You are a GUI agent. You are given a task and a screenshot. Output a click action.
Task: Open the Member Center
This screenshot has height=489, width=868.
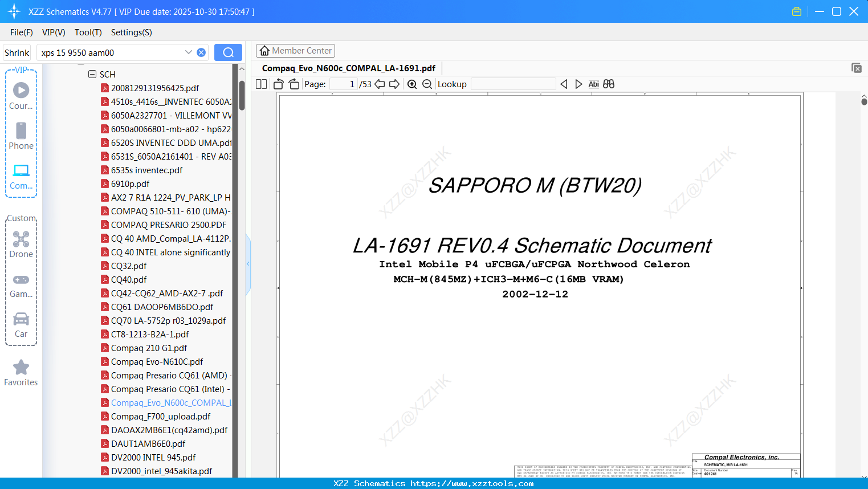(295, 51)
